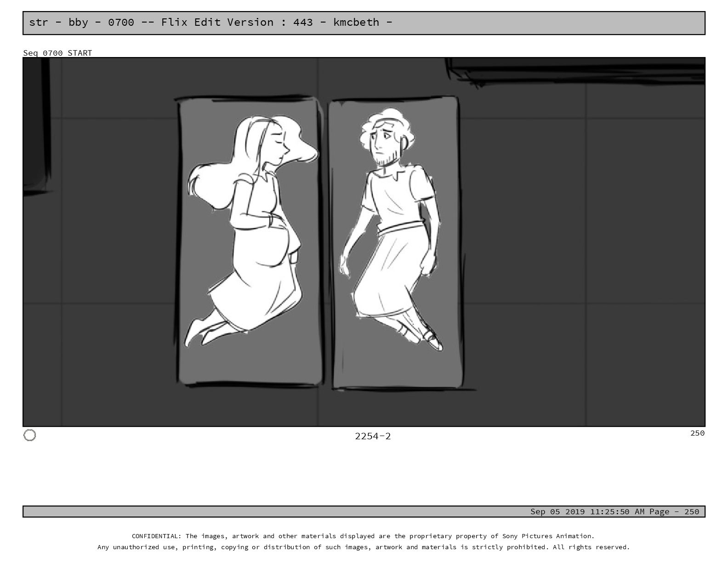Click the circle marker below the panel
Screen dimensions: 728x563
[29, 435]
